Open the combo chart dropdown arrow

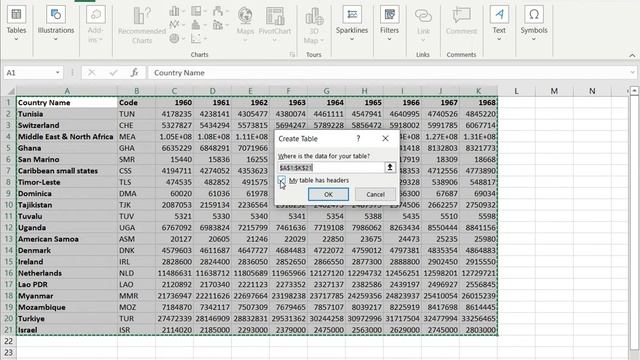pyautogui.click(x=227, y=25)
